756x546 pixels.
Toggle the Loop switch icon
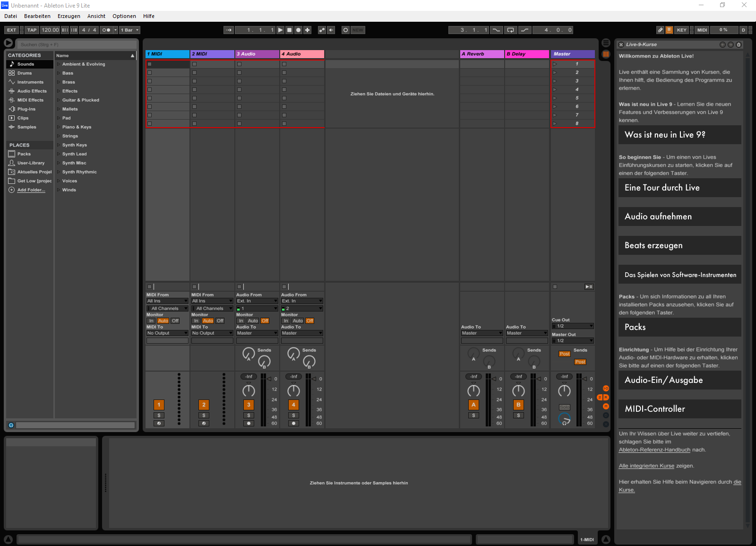pos(510,30)
